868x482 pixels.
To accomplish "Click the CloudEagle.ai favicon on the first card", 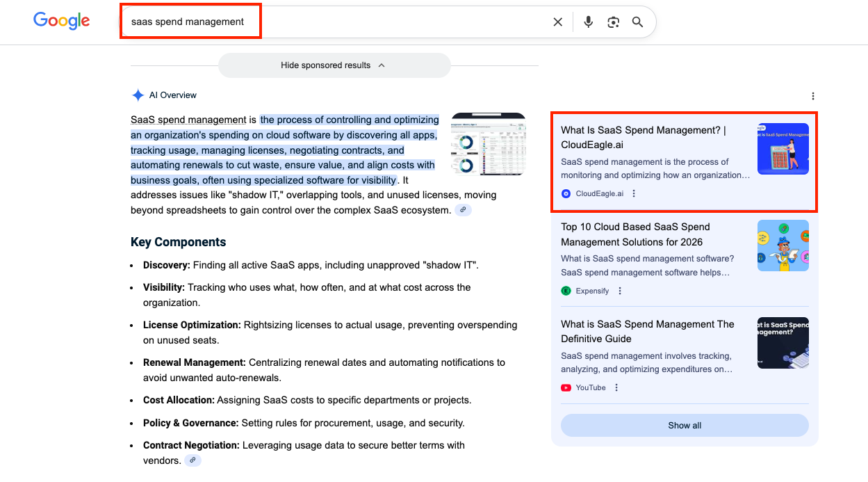I will pyautogui.click(x=566, y=193).
